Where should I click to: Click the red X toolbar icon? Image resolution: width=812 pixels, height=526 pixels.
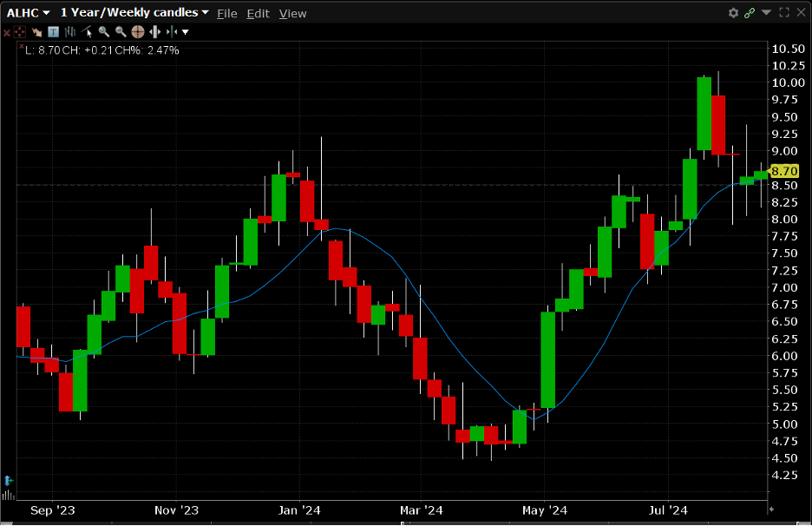click(6, 33)
